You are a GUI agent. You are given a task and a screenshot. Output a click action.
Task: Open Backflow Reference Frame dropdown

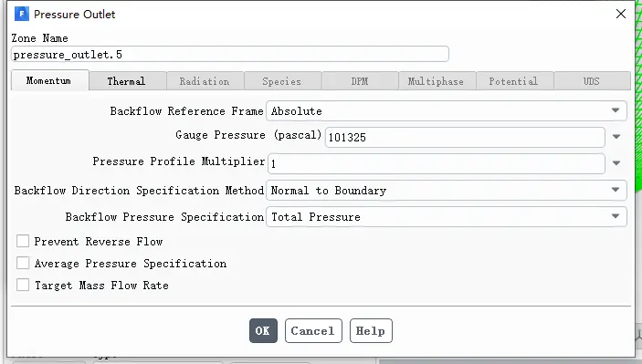click(447, 110)
